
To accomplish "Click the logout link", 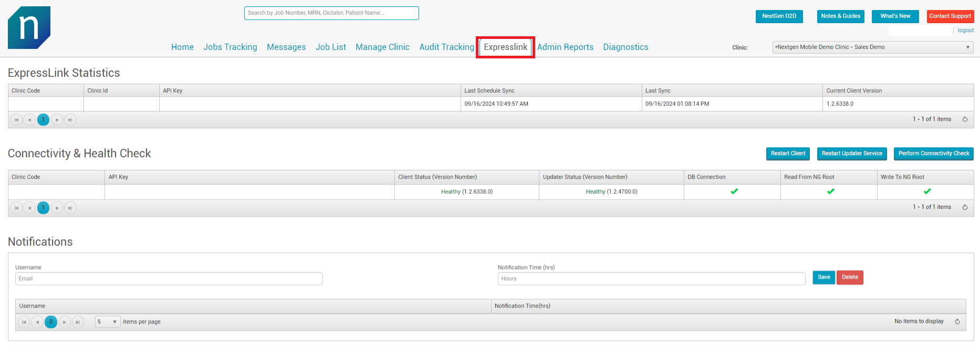I will click(965, 30).
